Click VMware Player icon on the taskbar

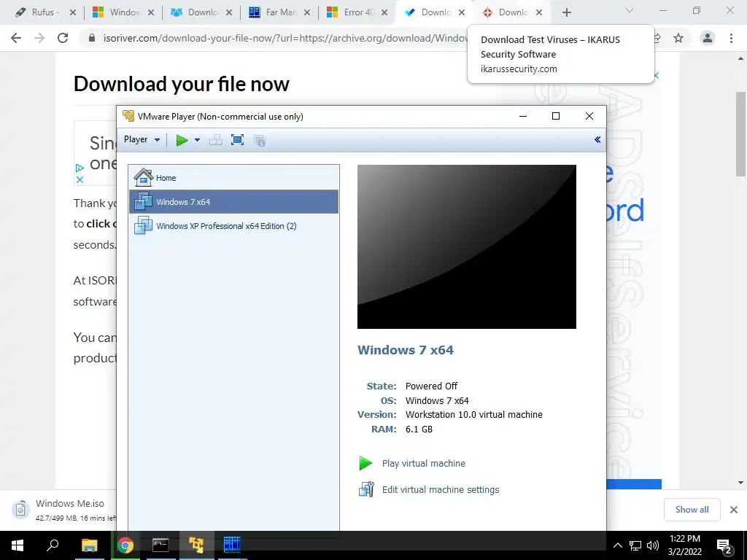[x=196, y=545]
